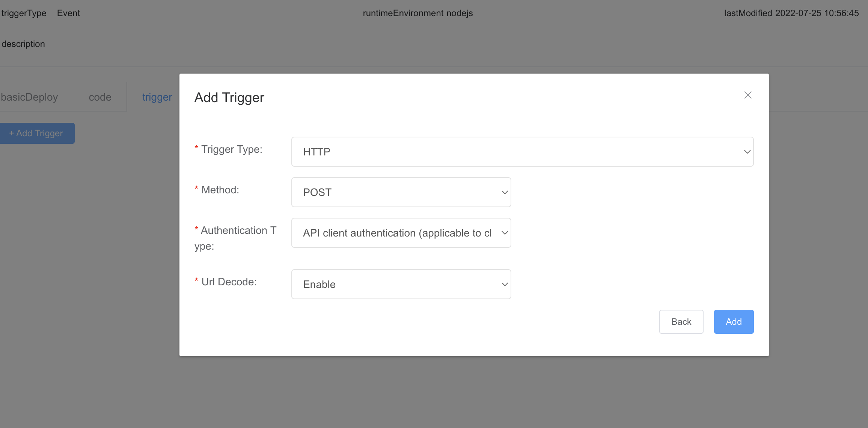868x428 pixels.
Task: Click the Back button
Action: coord(681,322)
